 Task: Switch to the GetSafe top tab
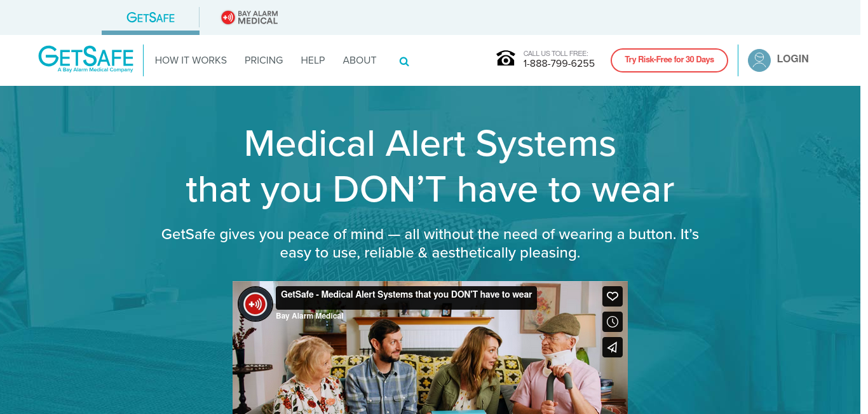tap(151, 18)
